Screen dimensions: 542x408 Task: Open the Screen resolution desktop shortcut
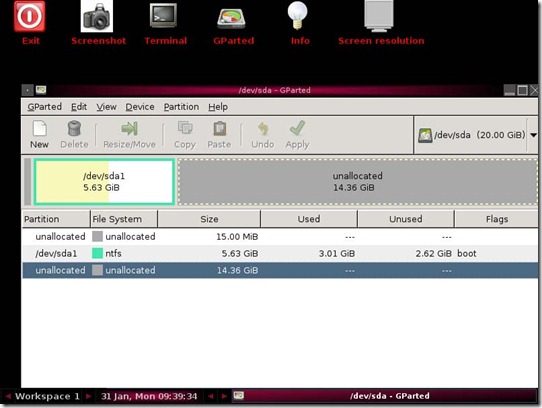tap(379, 16)
